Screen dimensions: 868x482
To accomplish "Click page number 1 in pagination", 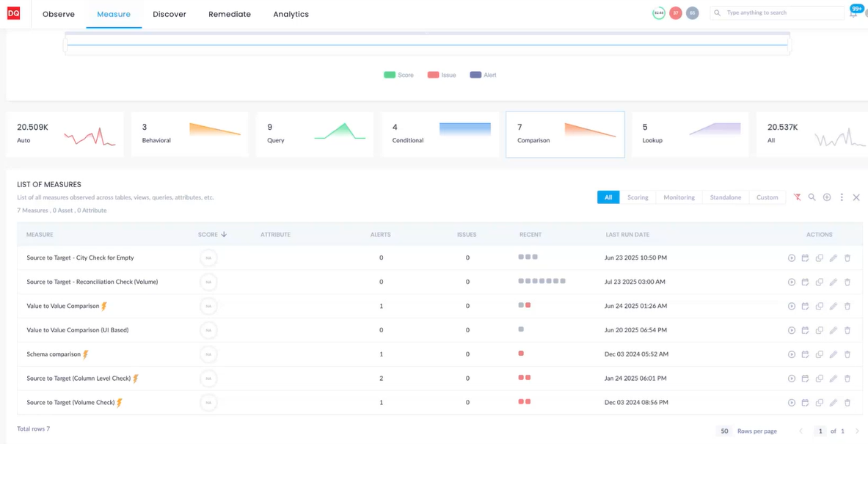I will (x=820, y=431).
